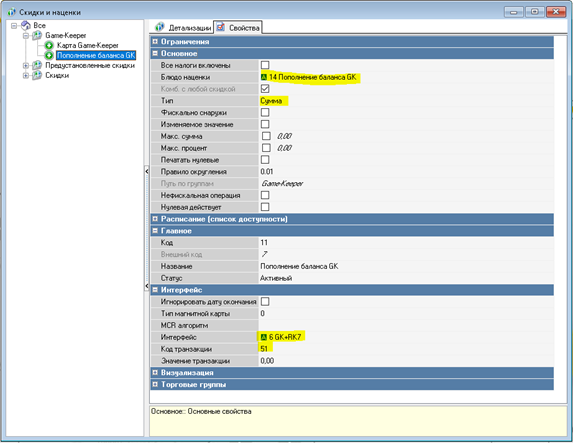The width and height of the screenshot is (573, 443).
Task: Expand the Визуализация section
Action: coord(155,372)
